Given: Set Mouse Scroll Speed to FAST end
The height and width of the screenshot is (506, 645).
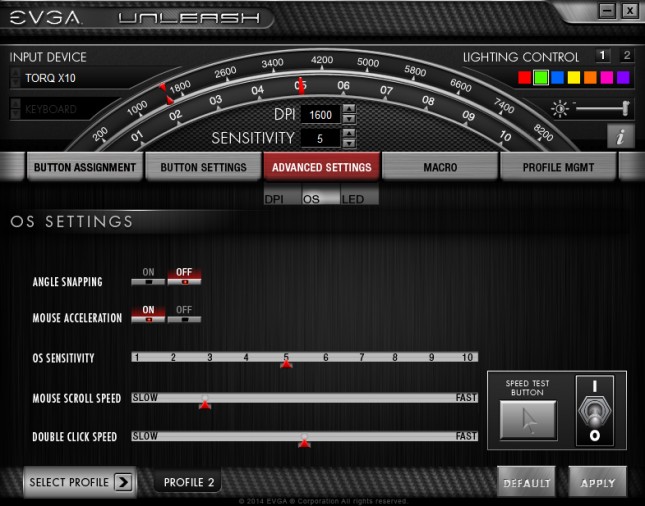Looking at the screenshot, I should pos(466,397).
